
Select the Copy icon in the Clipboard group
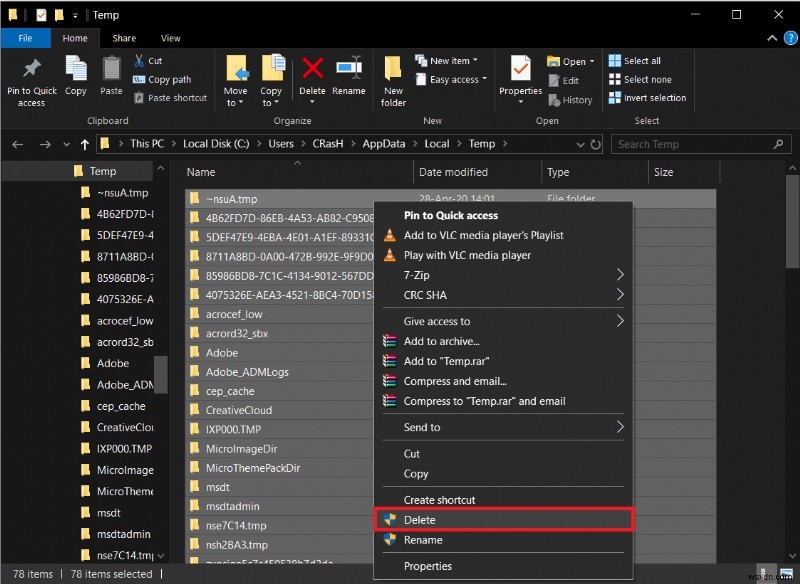pos(76,75)
